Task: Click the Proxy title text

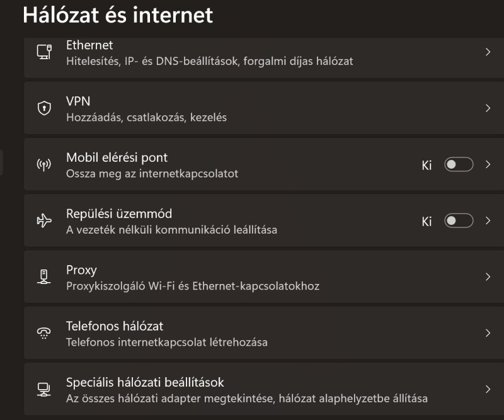Action: point(81,270)
